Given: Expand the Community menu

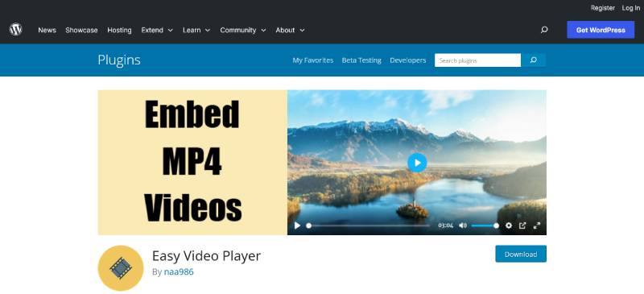Looking at the screenshot, I should [243, 30].
